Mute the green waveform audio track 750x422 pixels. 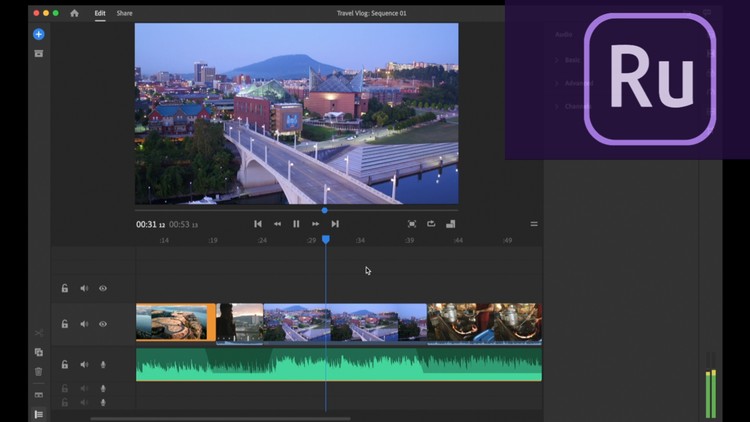(84, 365)
